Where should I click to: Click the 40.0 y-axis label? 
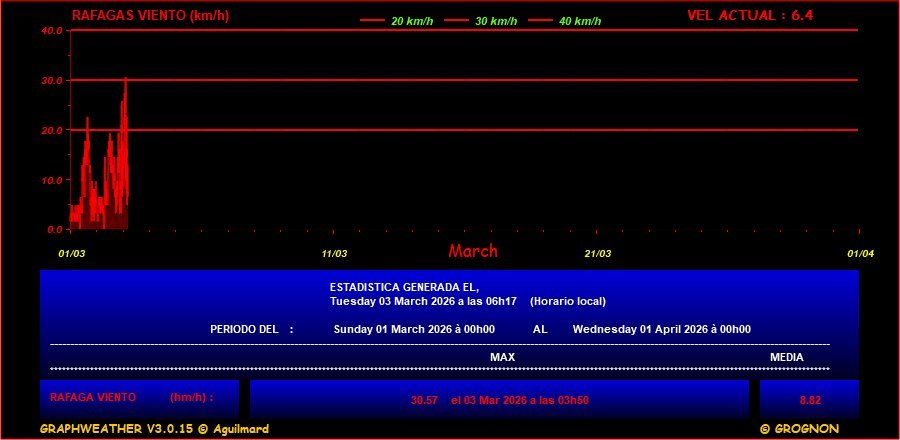(x=52, y=30)
